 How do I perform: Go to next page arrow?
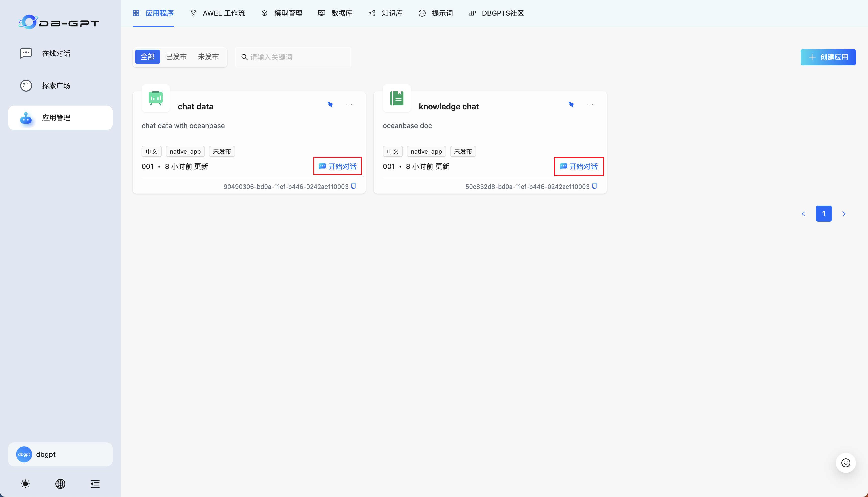pyautogui.click(x=844, y=214)
